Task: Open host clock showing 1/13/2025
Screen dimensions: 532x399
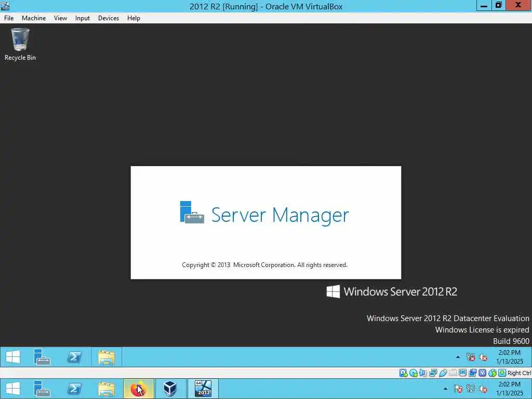Action: click(510, 389)
